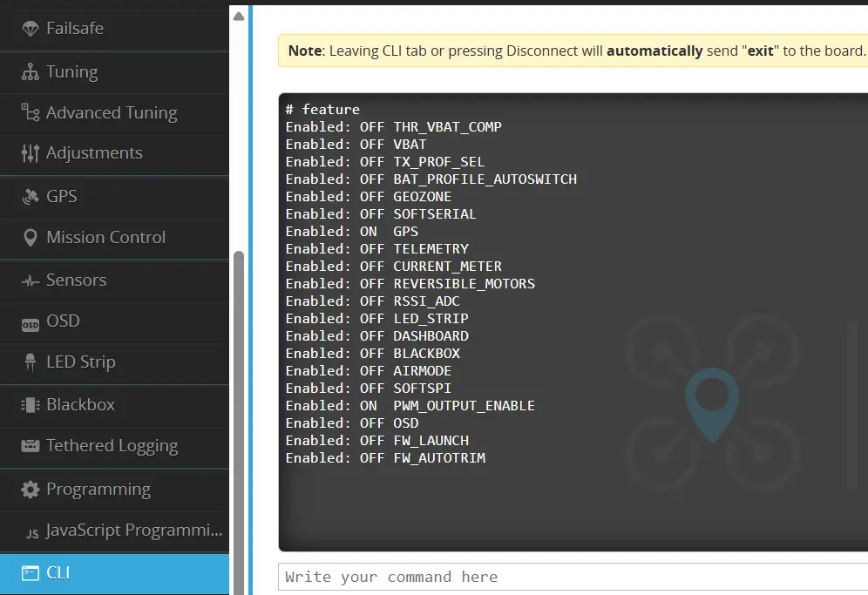Click the Sensors pulse icon
The height and width of the screenshot is (595, 868).
point(31,281)
